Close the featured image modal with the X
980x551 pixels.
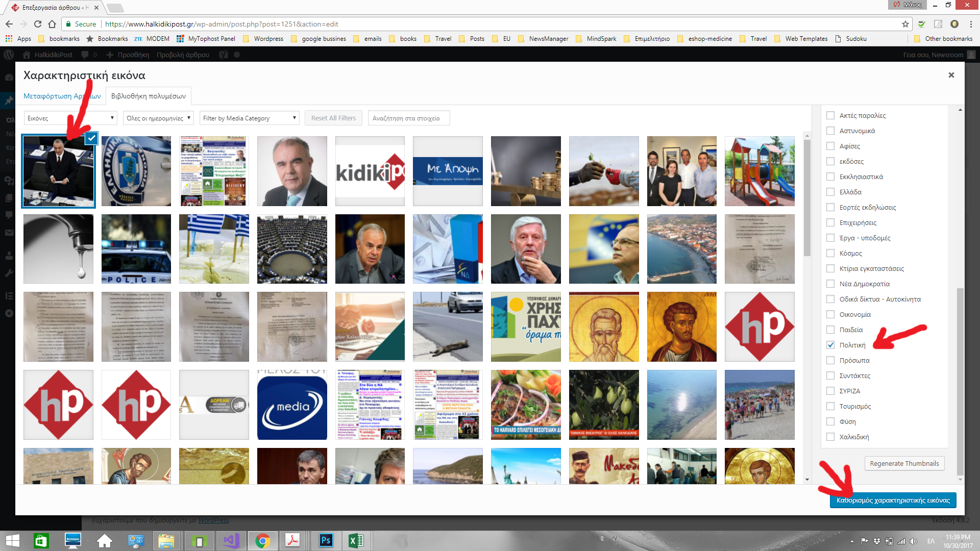point(951,75)
